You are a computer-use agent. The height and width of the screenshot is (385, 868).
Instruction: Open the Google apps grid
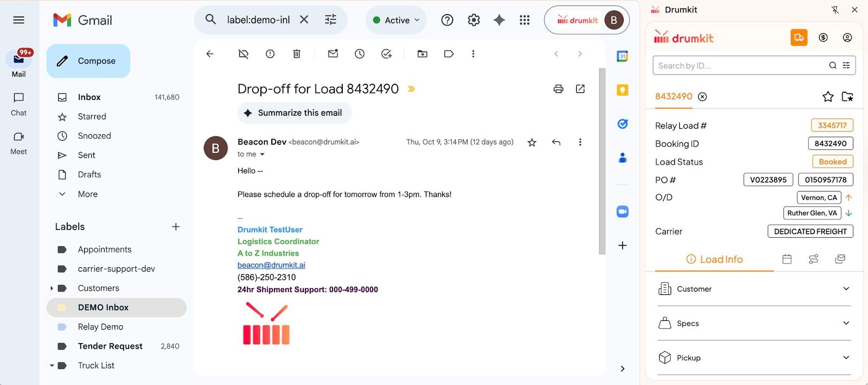[x=525, y=20]
